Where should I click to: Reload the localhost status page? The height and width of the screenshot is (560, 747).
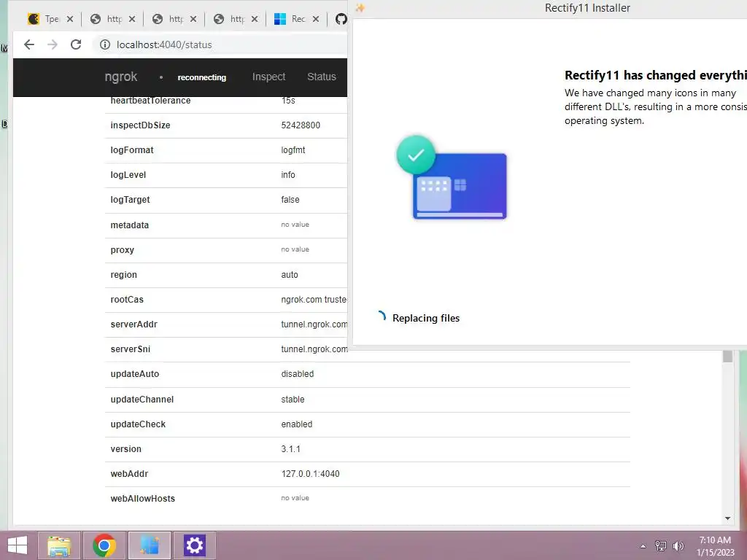click(x=76, y=44)
